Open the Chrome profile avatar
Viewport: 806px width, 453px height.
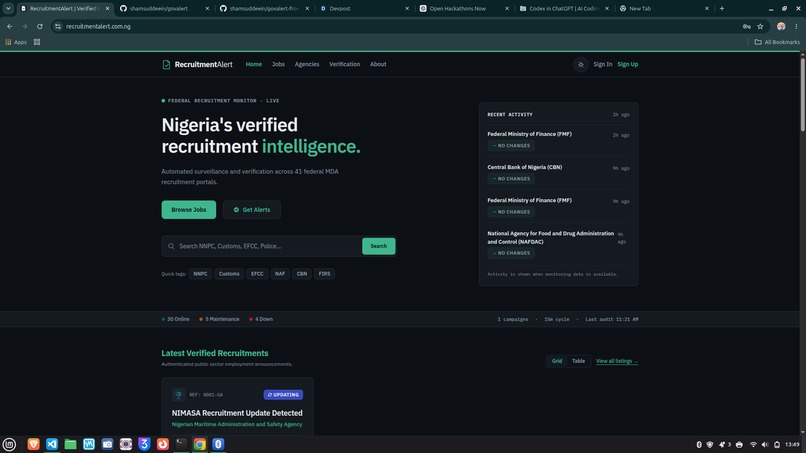click(x=781, y=26)
